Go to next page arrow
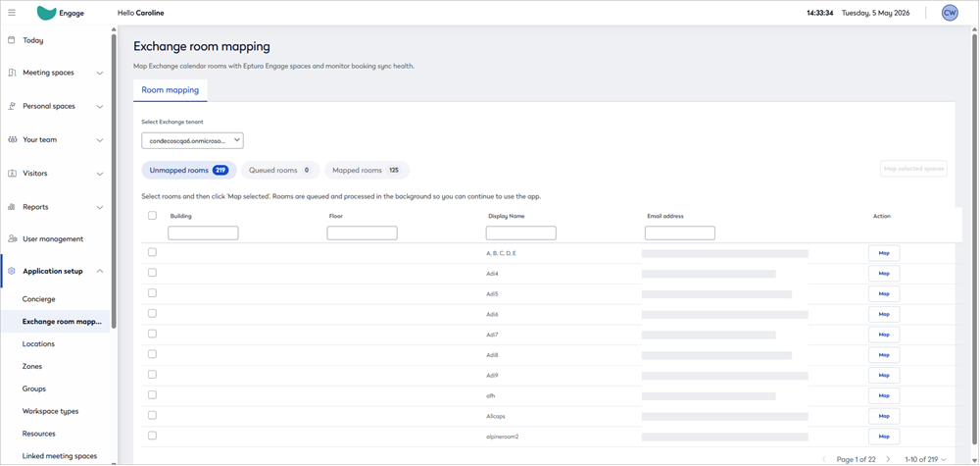Screen dimensions: 980x466 [888, 459]
